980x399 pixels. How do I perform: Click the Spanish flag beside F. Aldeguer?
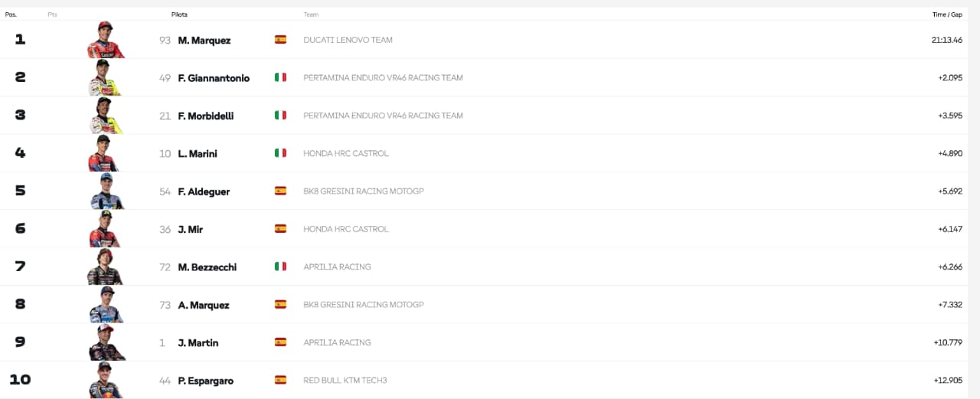pos(280,191)
